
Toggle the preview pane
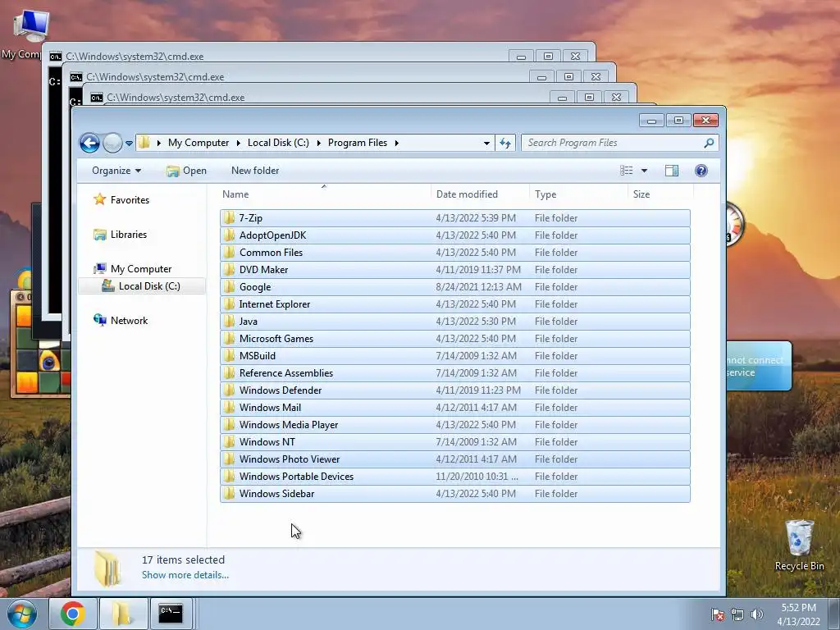(x=672, y=171)
